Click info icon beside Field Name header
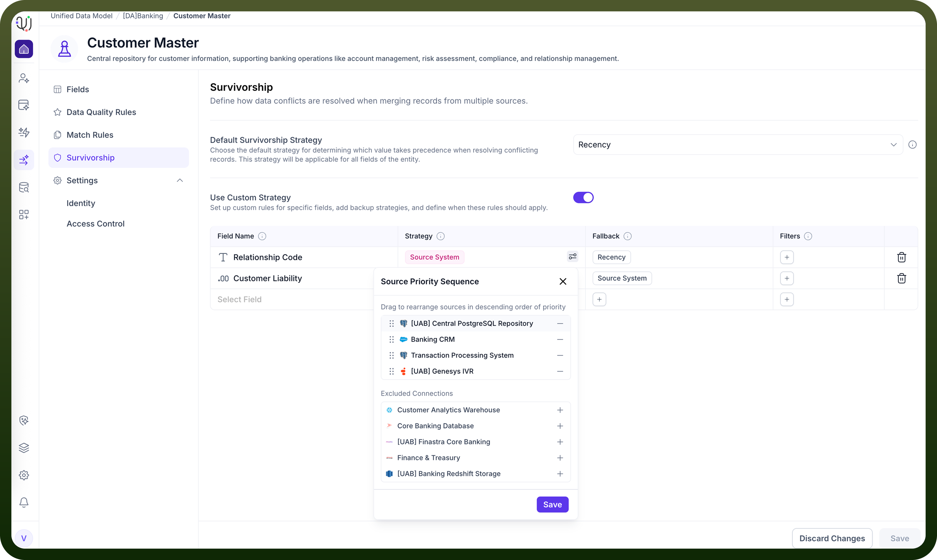The width and height of the screenshot is (937, 560). [262, 236]
